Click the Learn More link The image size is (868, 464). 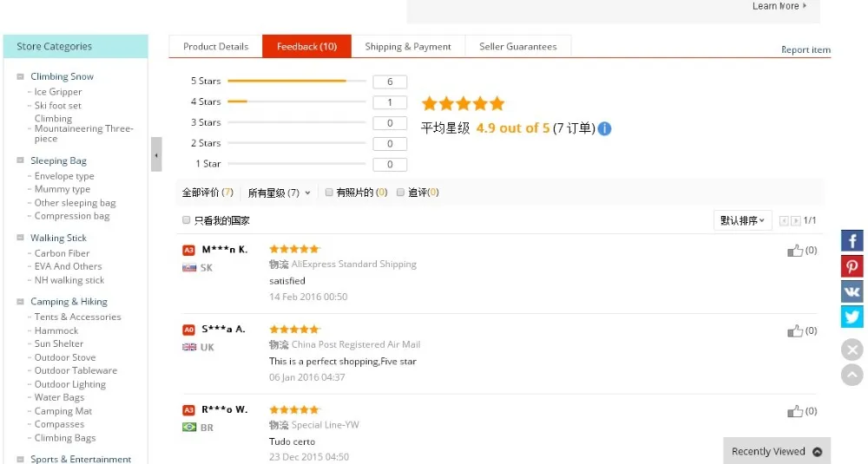point(779,6)
